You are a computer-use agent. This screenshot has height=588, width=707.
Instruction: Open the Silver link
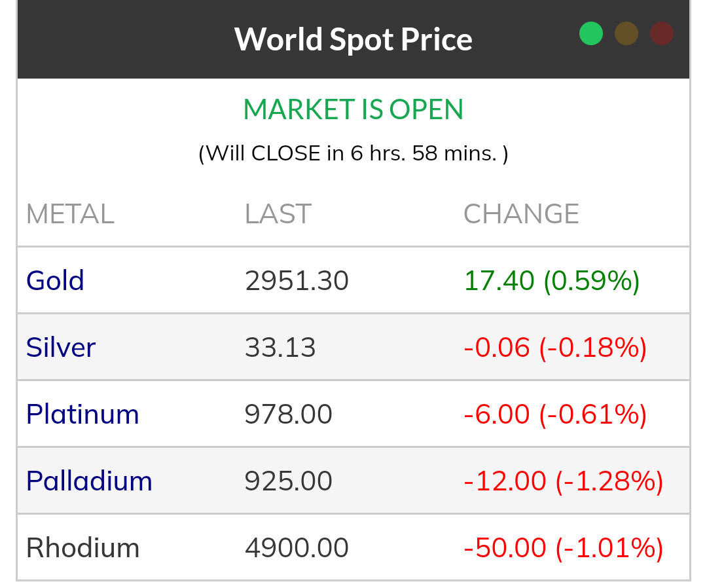[x=61, y=347]
